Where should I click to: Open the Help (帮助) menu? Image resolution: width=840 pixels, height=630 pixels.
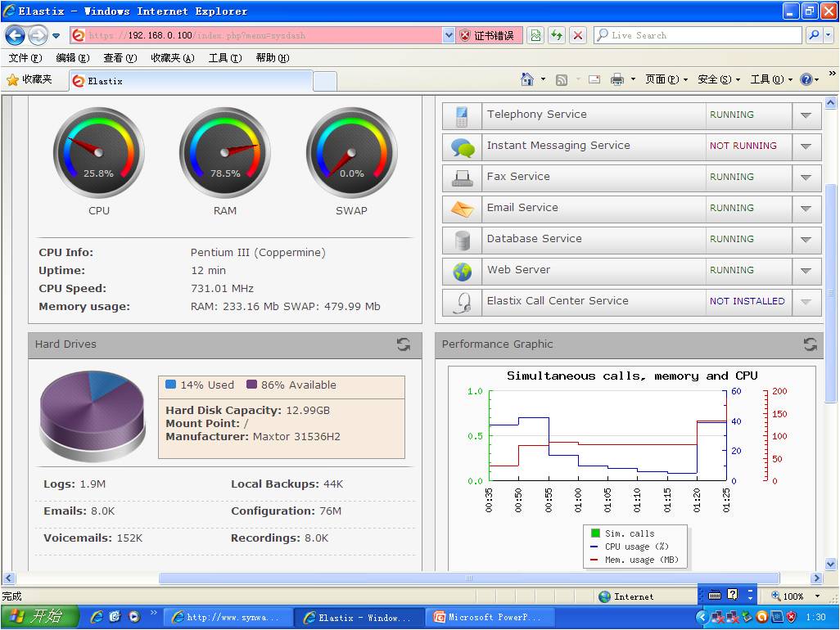[273, 58]
